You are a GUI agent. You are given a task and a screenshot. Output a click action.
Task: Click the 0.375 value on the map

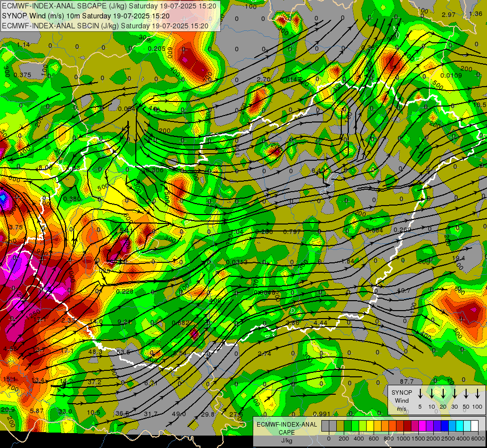pos(23,75)
